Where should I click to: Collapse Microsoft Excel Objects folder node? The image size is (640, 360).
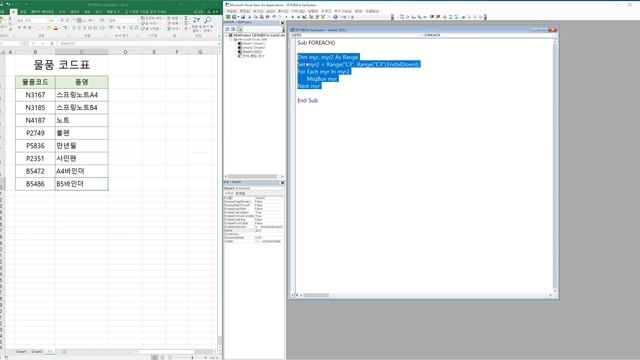pos(231,39)
